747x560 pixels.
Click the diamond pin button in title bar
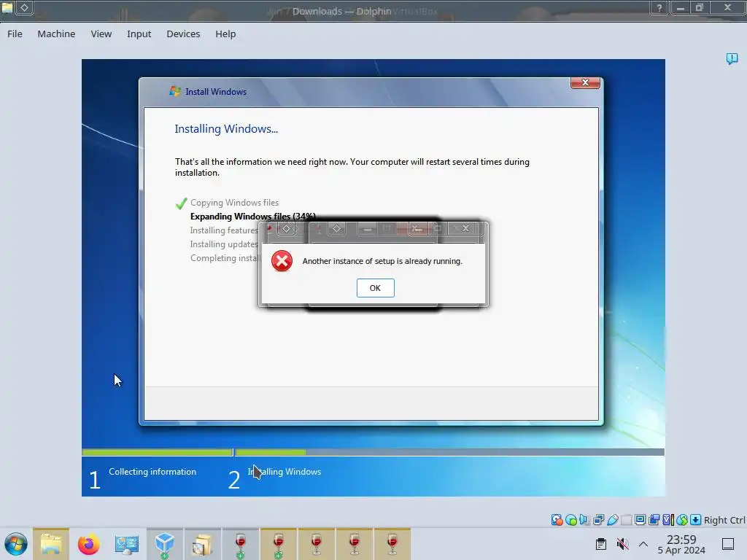(24, 7)
